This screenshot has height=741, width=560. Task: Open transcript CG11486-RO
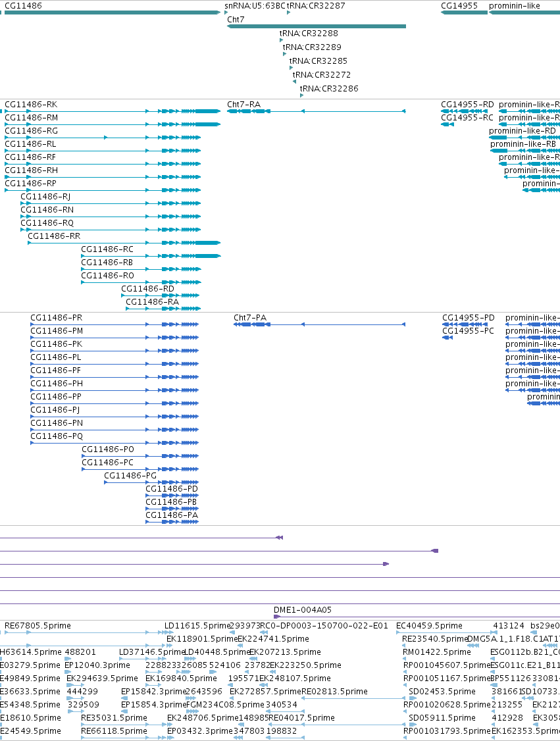[108, 276]
